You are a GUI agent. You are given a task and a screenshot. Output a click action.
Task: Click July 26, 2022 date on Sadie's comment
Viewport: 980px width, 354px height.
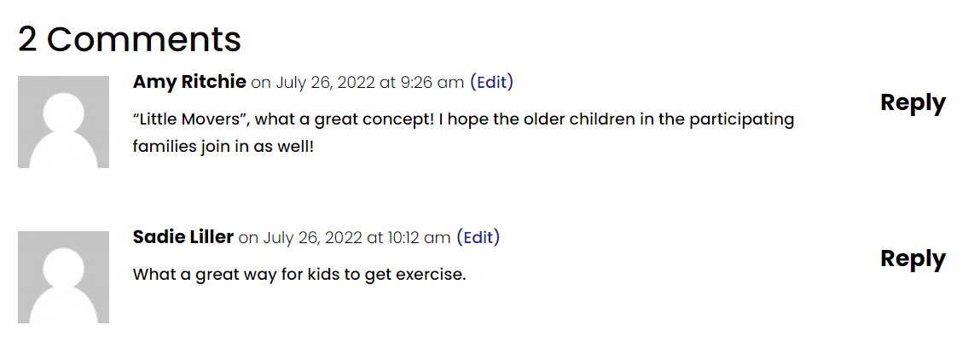pyautogui.click(x=312, y=238)
